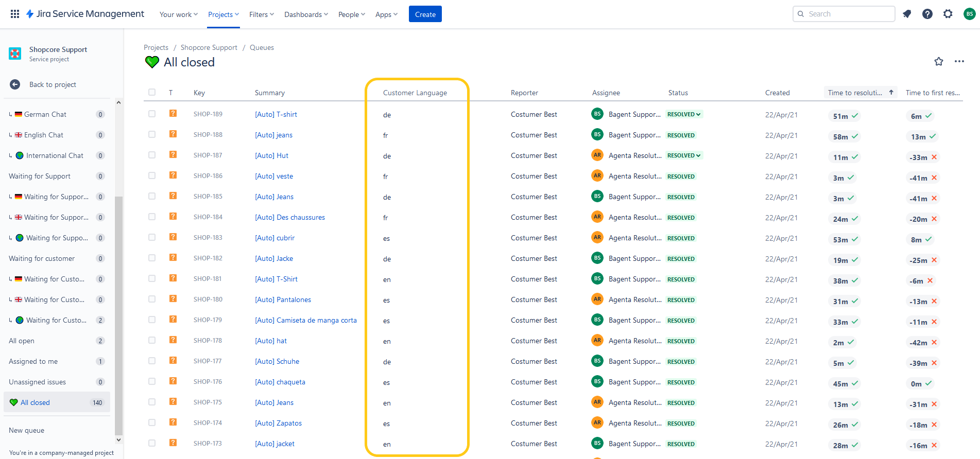Click the AR assignee avatar on SHOP-187

click(597, 155)
